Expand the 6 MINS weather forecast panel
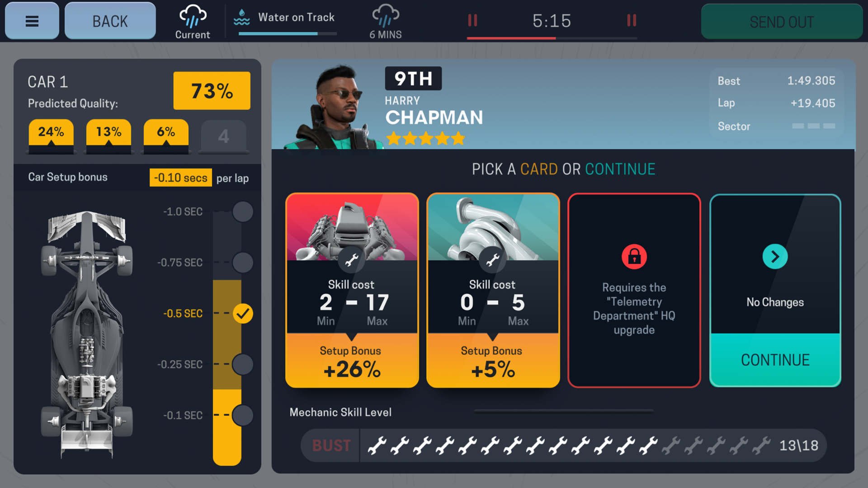The height and width of the screenshot is (488, 868). point(385,21)
